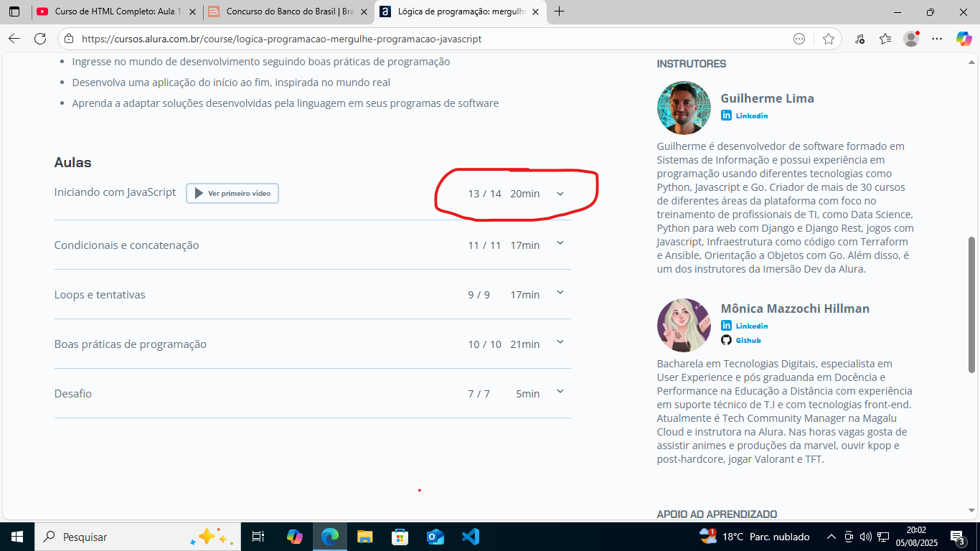
Task: Expand the Loops e tentativas chevron
Action: pyautogui.click(x=560, y=293)
